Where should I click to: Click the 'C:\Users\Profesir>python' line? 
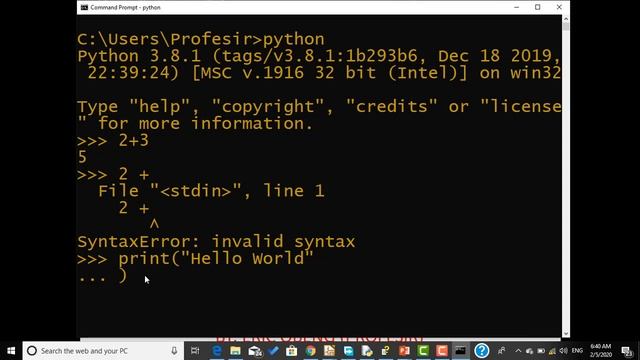[x=201, y=39]
